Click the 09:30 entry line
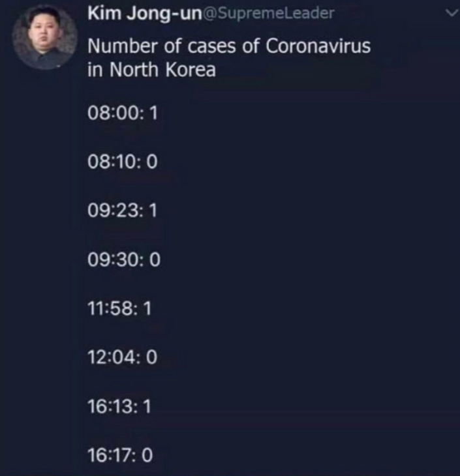This screenshot has width=460, height=476. tap(124, 260)
